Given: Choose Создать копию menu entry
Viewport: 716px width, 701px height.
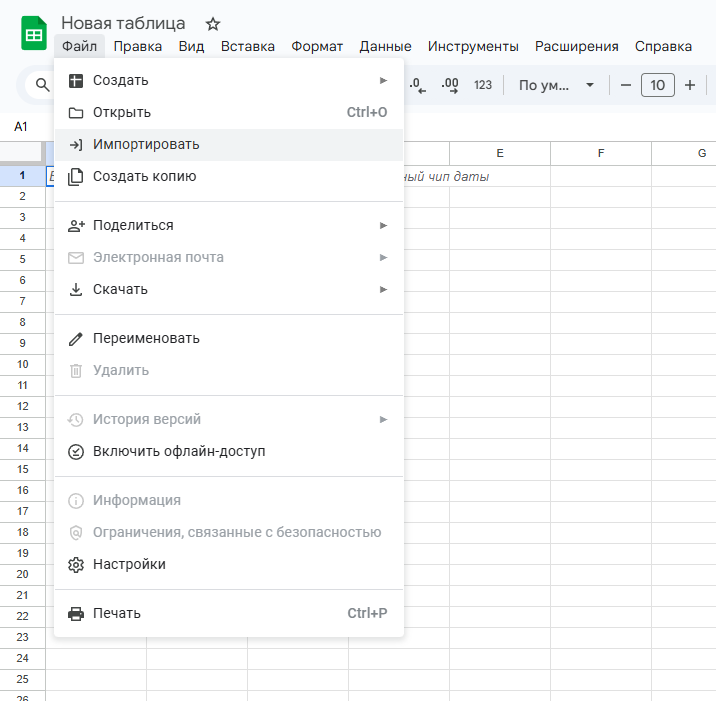Looking at the screenshot, I should [x=229, y=177].
